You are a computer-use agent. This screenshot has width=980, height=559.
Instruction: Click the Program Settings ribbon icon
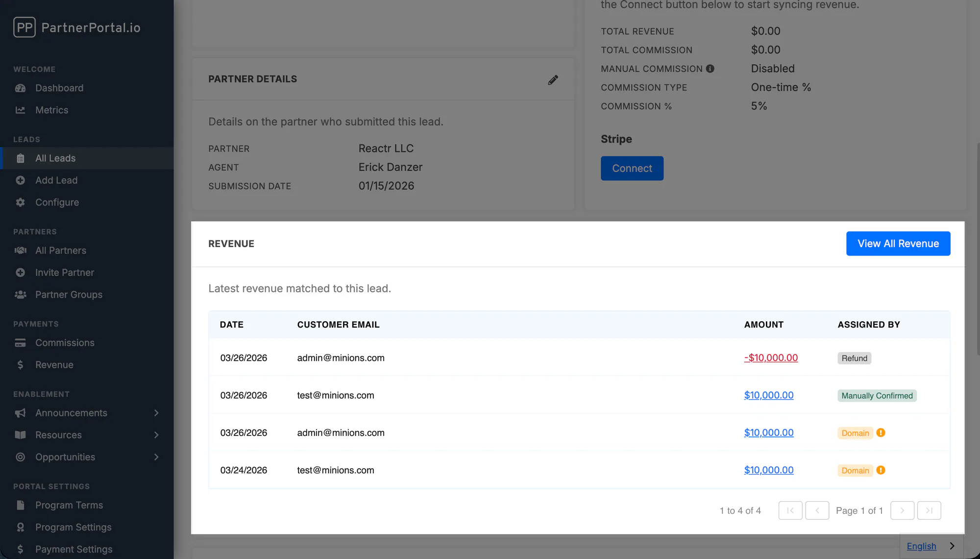pyautogui.click(x=20, y=527)
